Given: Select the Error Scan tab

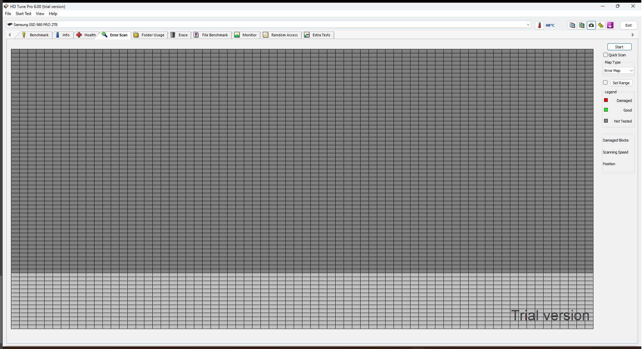Looking at the screenshot, I should click(x=114, y=35).
